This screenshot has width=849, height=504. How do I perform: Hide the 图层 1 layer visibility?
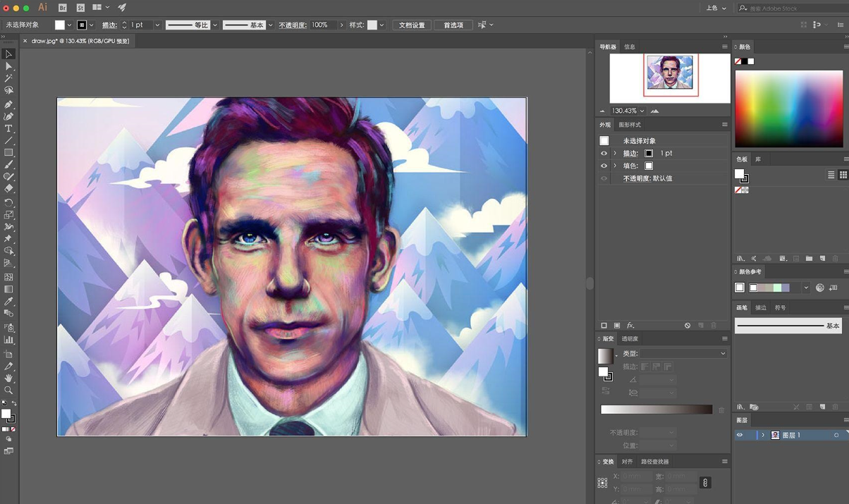pyautogui.click(x=740, y=435)
